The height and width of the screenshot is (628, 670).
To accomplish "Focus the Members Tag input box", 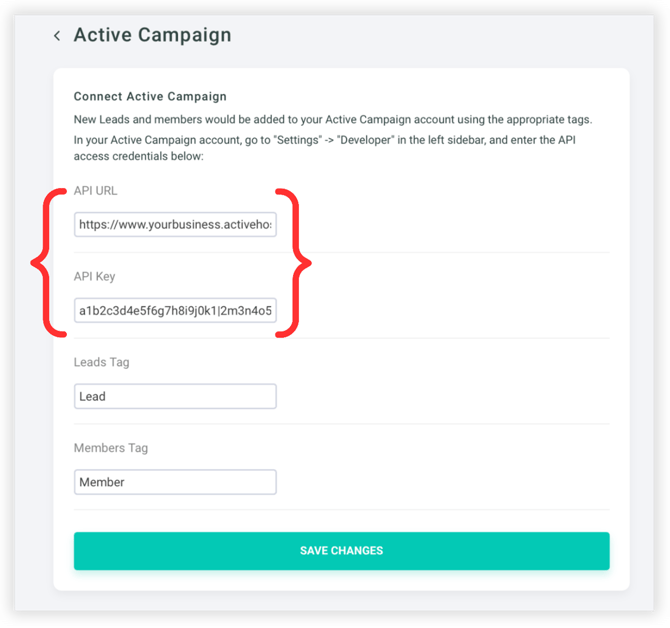I will click(x=175, y=482).
